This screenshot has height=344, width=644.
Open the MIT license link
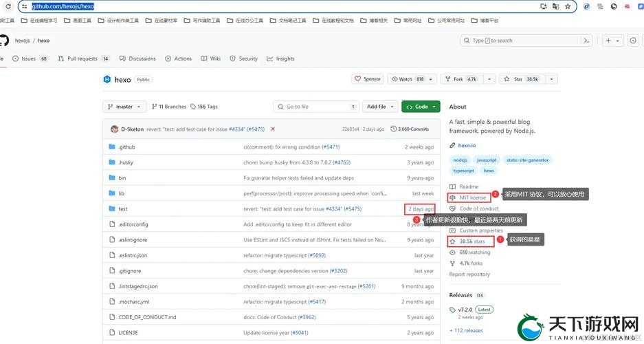tap(472, 197)
